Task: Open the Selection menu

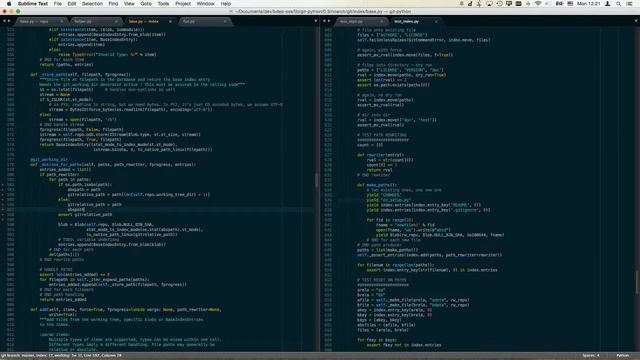Action: 92,4
